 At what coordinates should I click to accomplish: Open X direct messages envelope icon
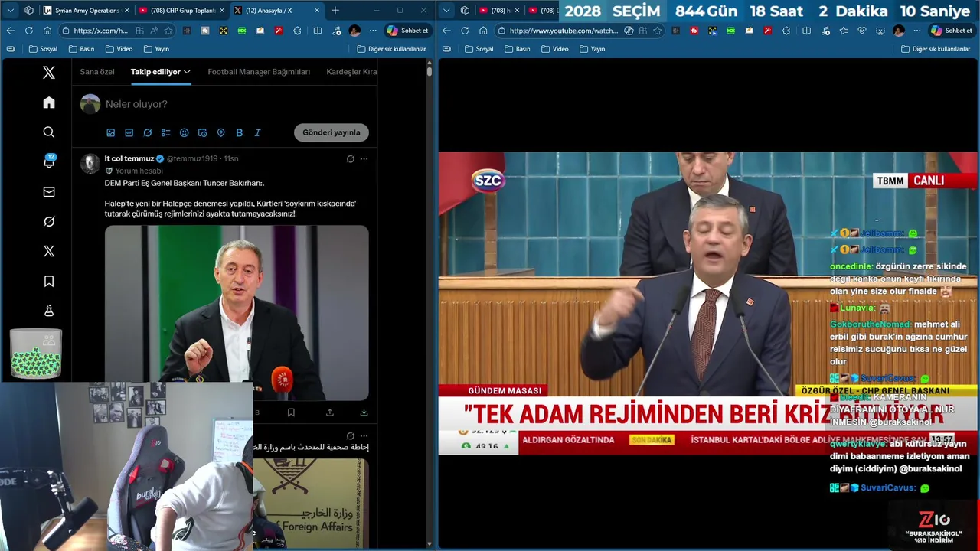49,192
